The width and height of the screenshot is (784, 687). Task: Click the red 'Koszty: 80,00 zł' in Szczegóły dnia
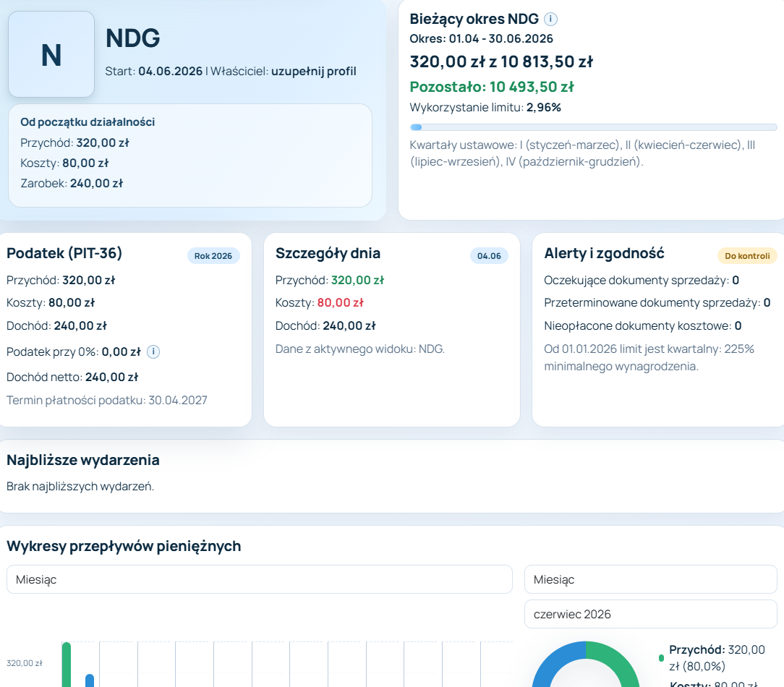coord(319,302)
